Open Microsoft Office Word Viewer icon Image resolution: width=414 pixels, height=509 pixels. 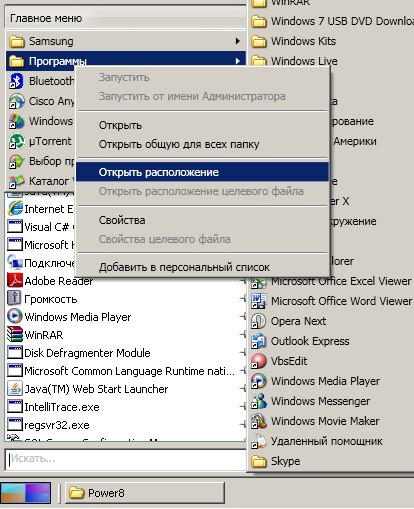pyautogui.click(x=259, y=301)
